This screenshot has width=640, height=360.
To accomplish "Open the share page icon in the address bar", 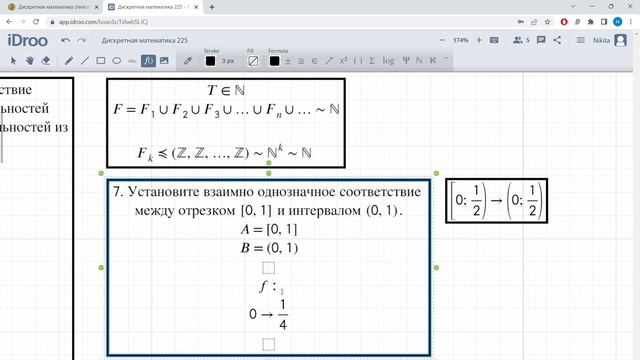I will 534,22.
